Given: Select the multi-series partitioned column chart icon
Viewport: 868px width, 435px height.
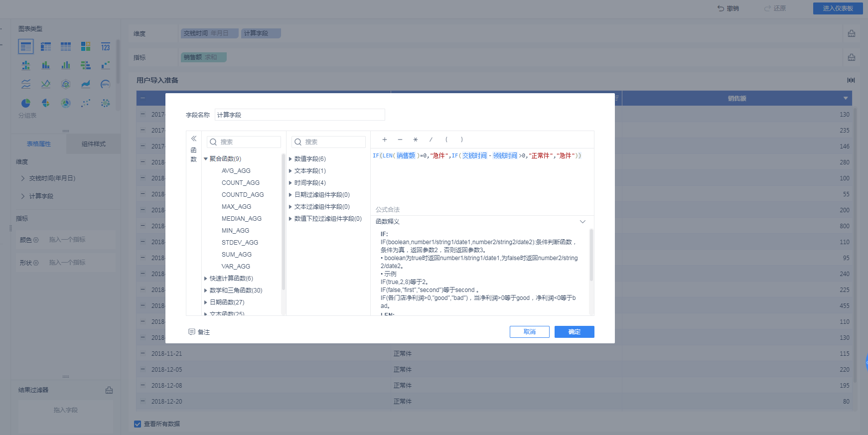Looking at the screenshot, I should [x=26, y=65].
